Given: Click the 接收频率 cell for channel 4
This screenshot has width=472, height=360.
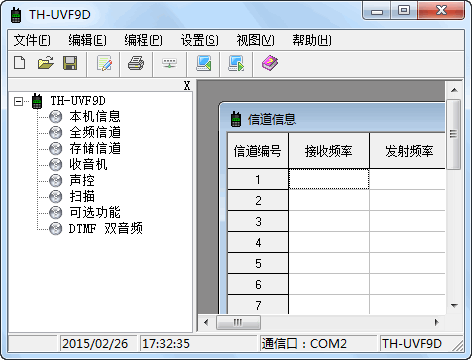Looking at the screenshot, I should point(329,242).
